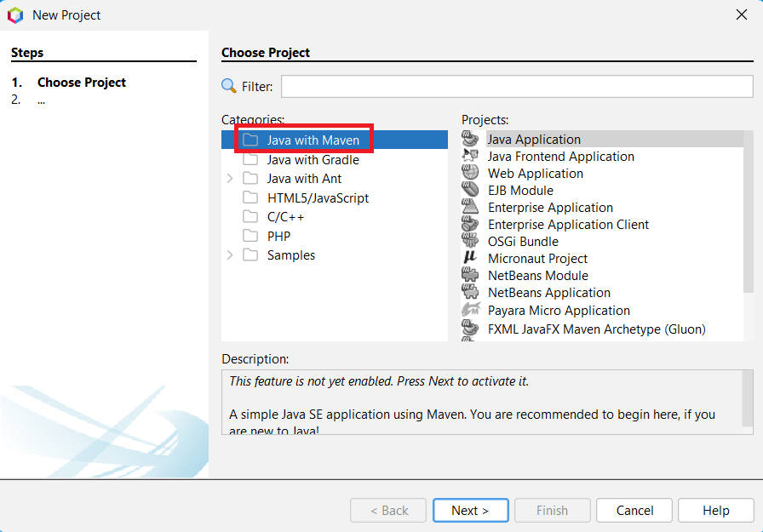Screen dimensions: 763x532
Task: Click inside the Filter text field
Action: 517,86
